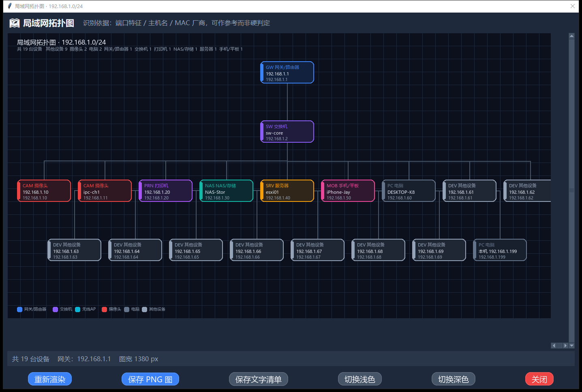Click the purple 交换机 legend swatch
This screenshot has width=582, height=392.
click(x=55, y=309)
